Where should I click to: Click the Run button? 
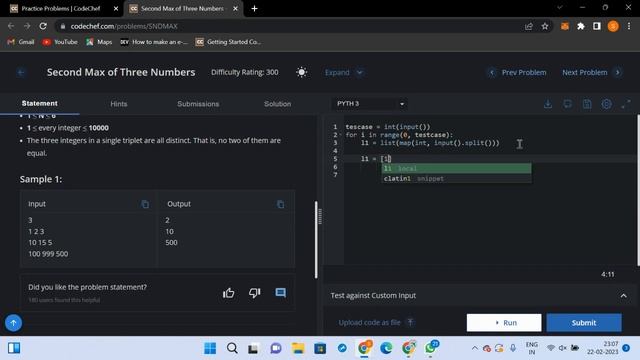click(504, 322)
